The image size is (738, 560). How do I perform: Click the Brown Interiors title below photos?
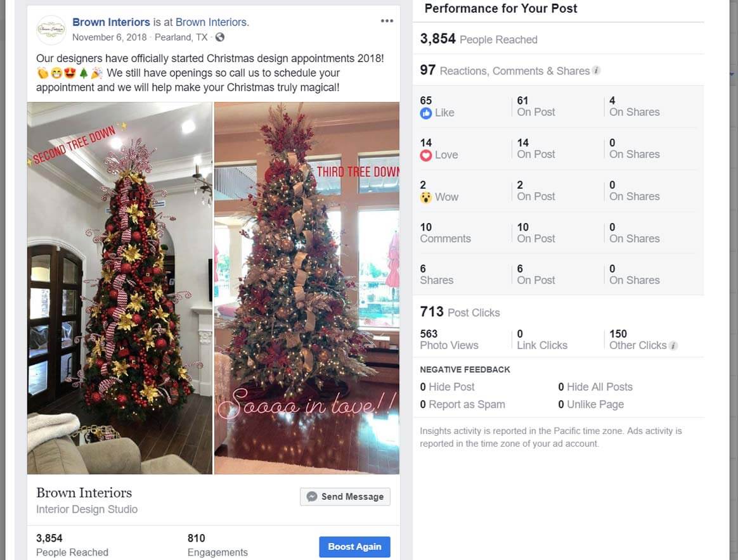tap(84, 493)
